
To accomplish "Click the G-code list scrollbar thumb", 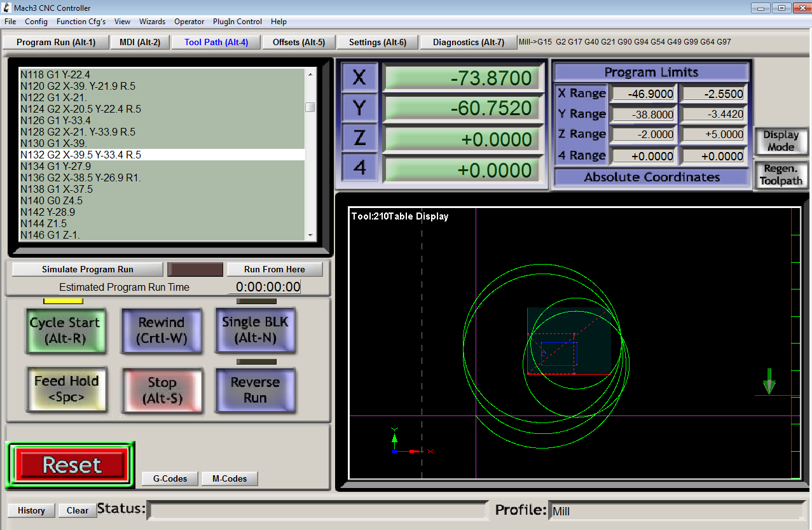I will pyautogui.click(x=310, y=107).
